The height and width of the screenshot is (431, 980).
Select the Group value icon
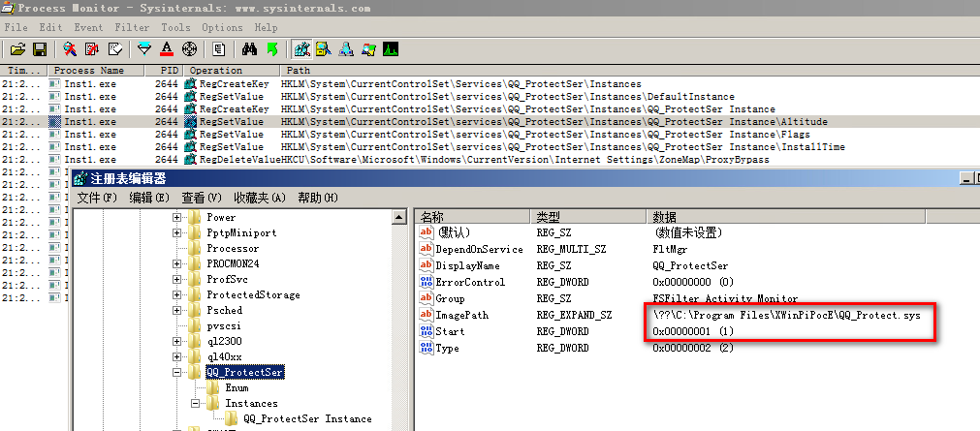[427, 298]
